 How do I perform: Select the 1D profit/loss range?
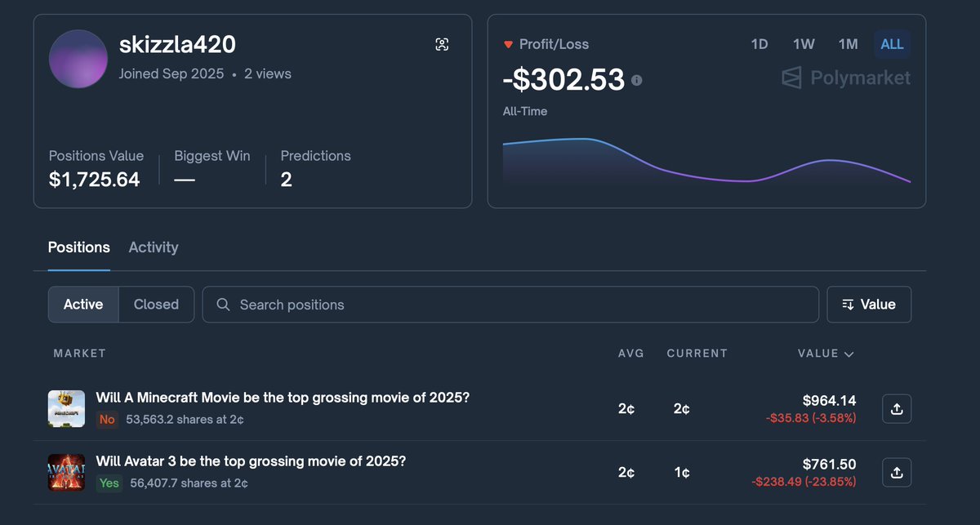point(759,44)
